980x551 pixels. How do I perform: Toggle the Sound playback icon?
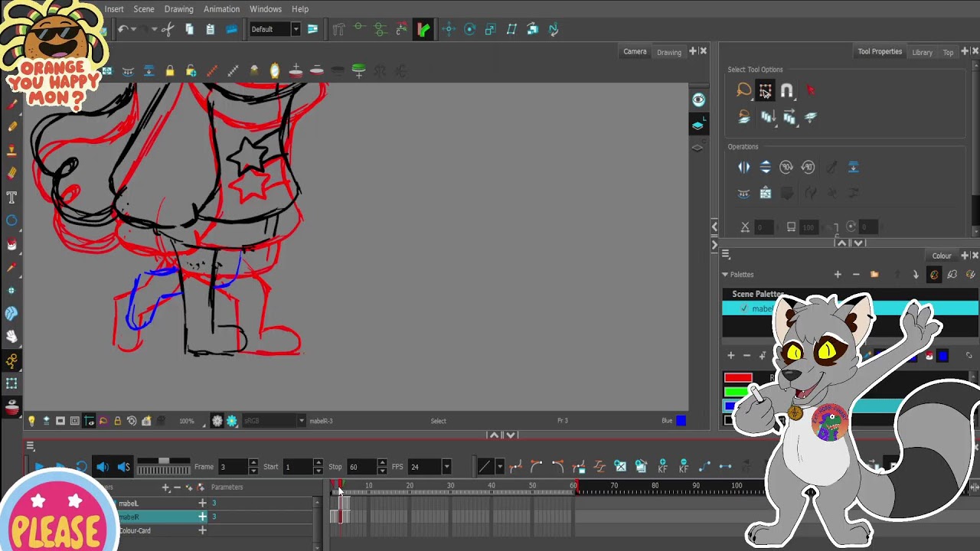point(103,467)
